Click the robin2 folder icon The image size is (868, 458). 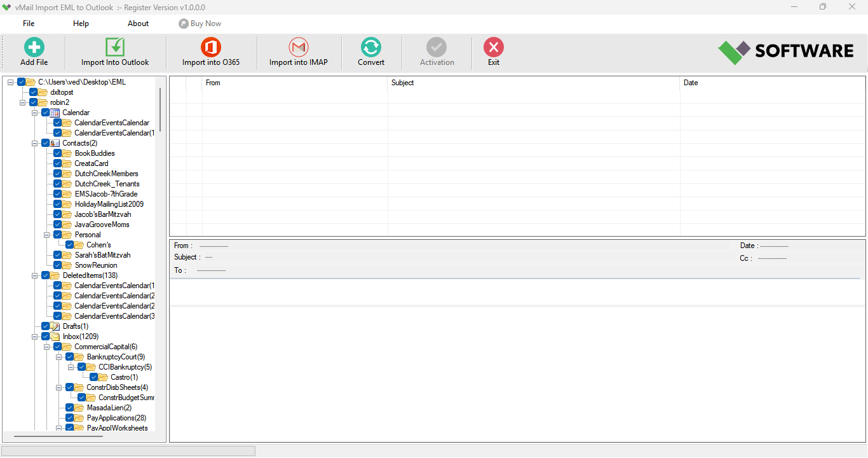[43, 102]
